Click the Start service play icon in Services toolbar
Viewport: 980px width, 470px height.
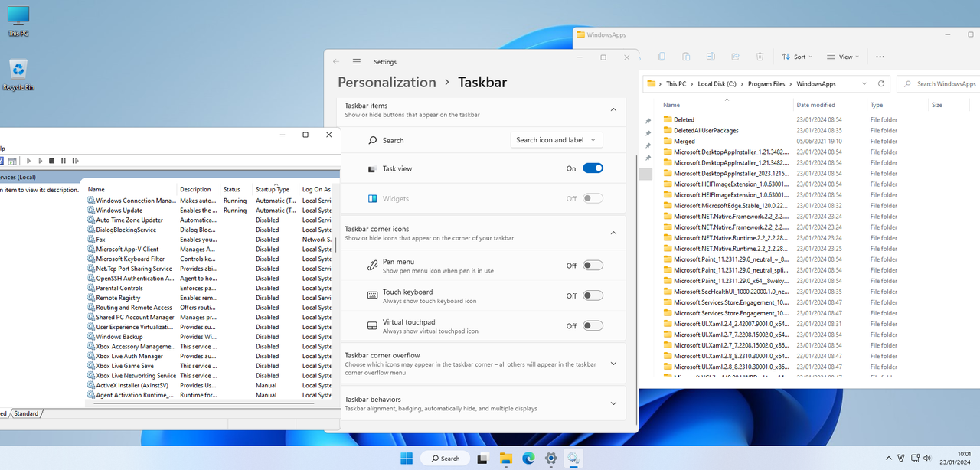coord(29,161)
